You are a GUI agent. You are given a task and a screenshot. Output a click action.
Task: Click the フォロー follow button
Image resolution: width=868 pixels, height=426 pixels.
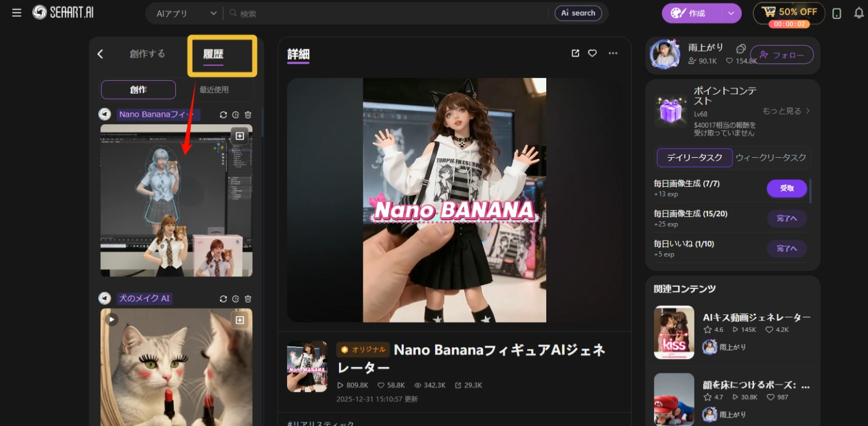[782, 55]
